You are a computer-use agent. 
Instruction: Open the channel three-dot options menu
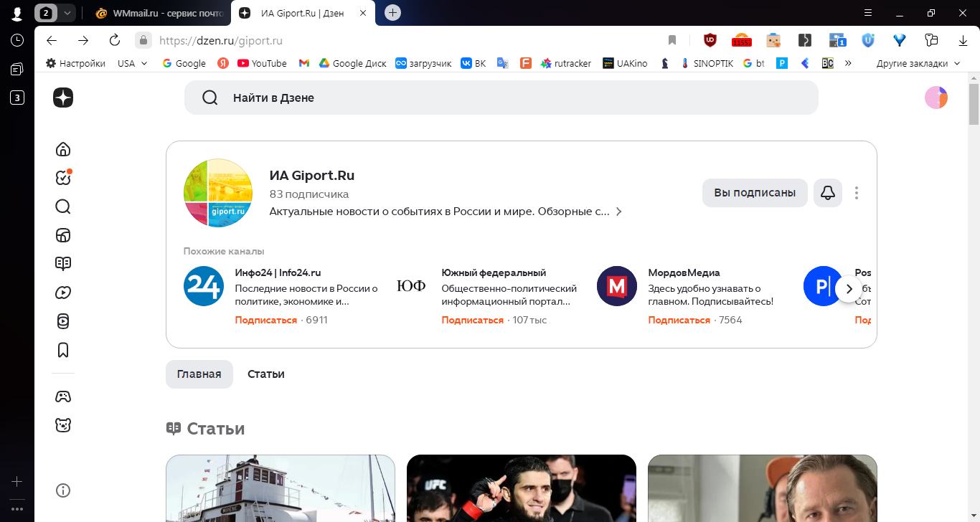[857, 193]
